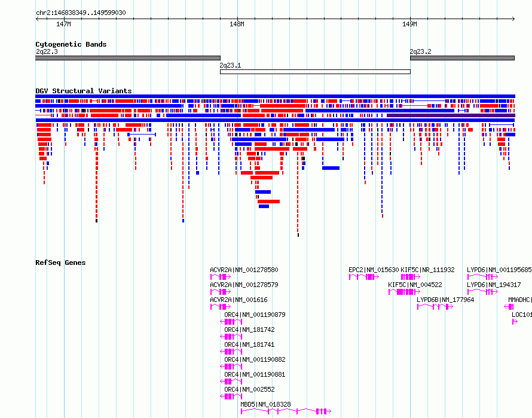Open ORC4|NM_001190881 transcript label
This screenshot has height=418, width=532.
[255, 374]
